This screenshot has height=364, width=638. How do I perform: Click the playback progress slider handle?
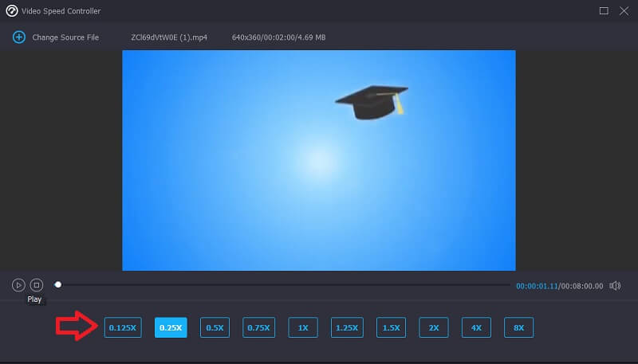58,284
